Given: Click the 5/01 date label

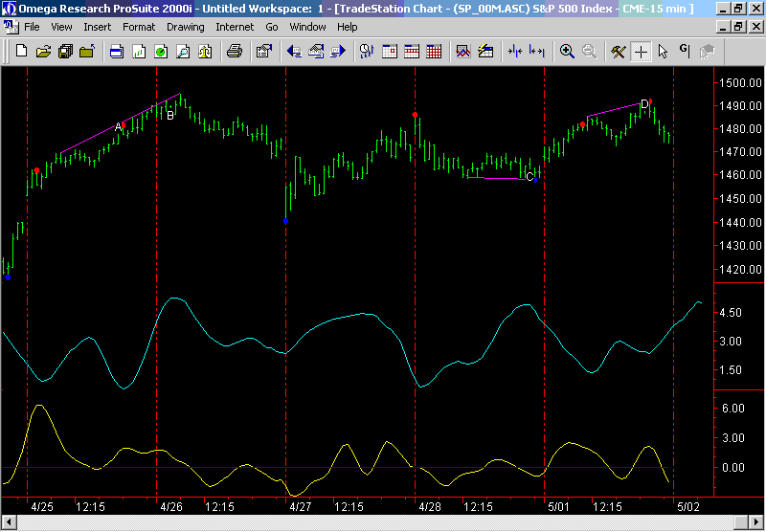Looking at the screenshot, I should (559, 506).
